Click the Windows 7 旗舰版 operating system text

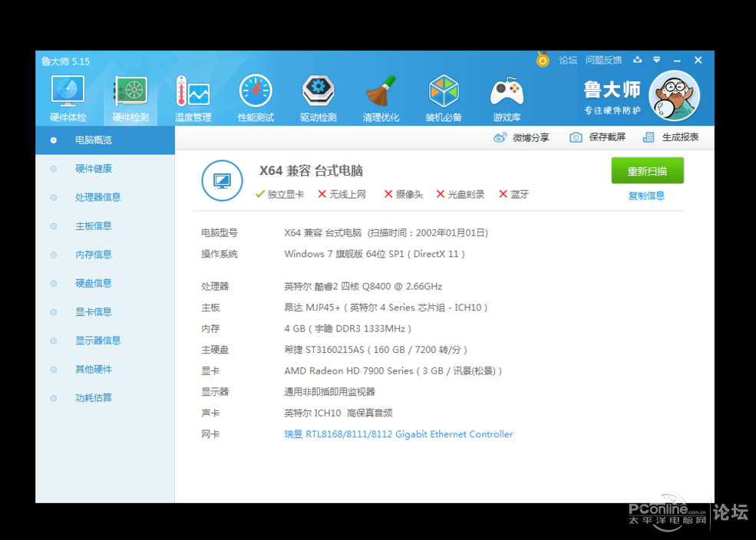click(374, 254)
